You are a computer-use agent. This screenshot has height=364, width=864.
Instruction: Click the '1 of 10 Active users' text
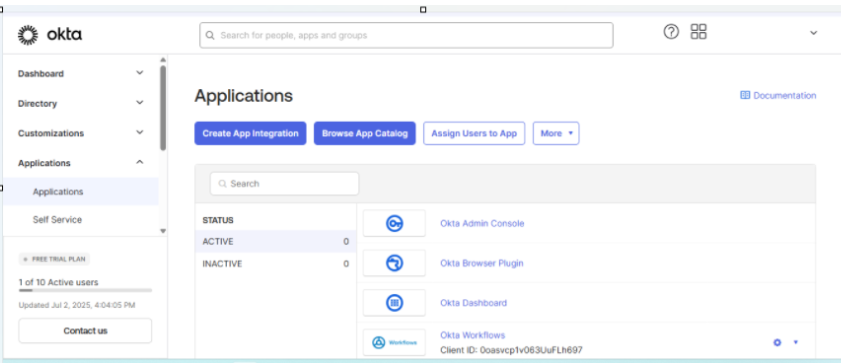pos(58,282)
